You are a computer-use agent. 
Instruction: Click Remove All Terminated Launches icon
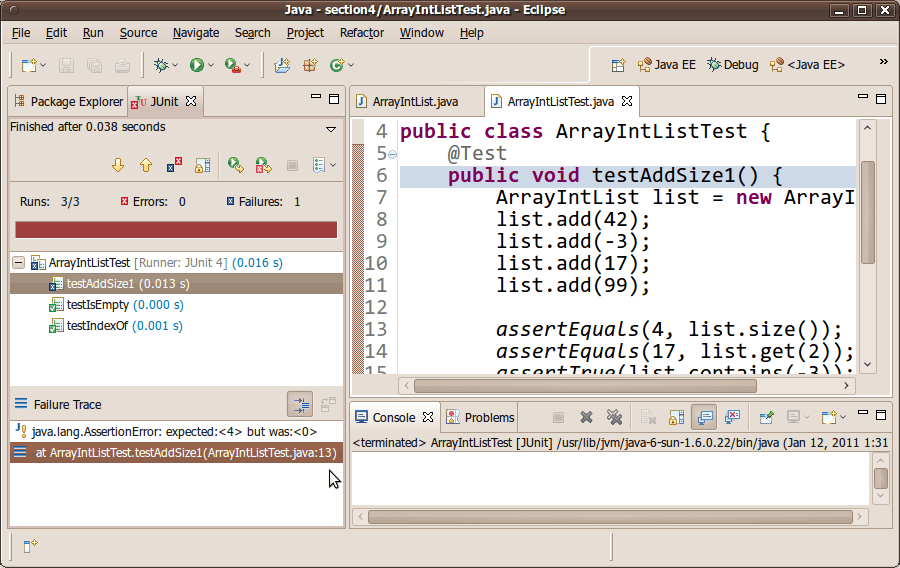[615, 417]
